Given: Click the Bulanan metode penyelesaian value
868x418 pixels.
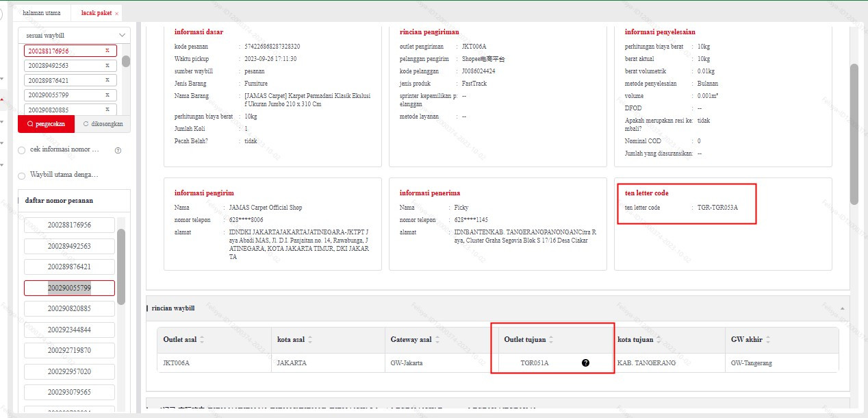Looking at the screenshot, I should tap(708, 84).
